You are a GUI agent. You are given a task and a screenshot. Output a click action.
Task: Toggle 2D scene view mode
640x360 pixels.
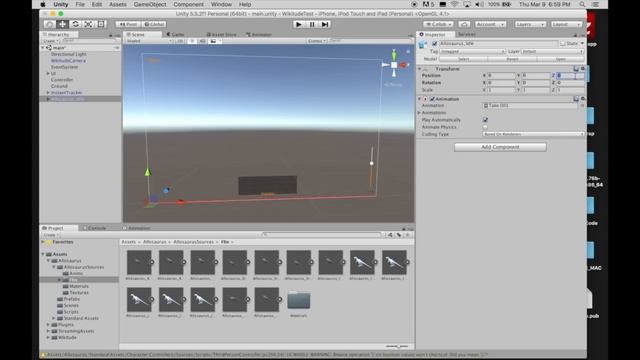(180, 41)
